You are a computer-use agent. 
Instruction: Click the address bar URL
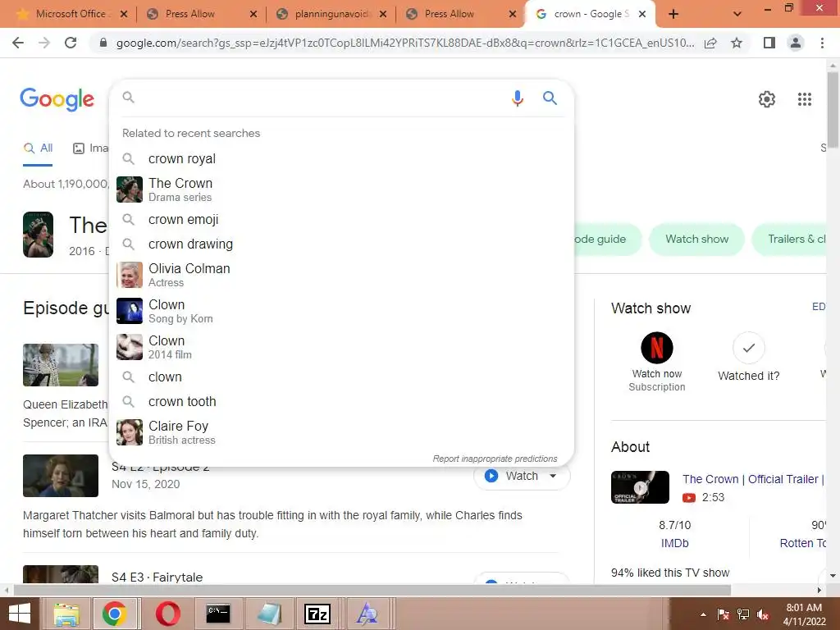pyautogui.click(x=405, y=43)
